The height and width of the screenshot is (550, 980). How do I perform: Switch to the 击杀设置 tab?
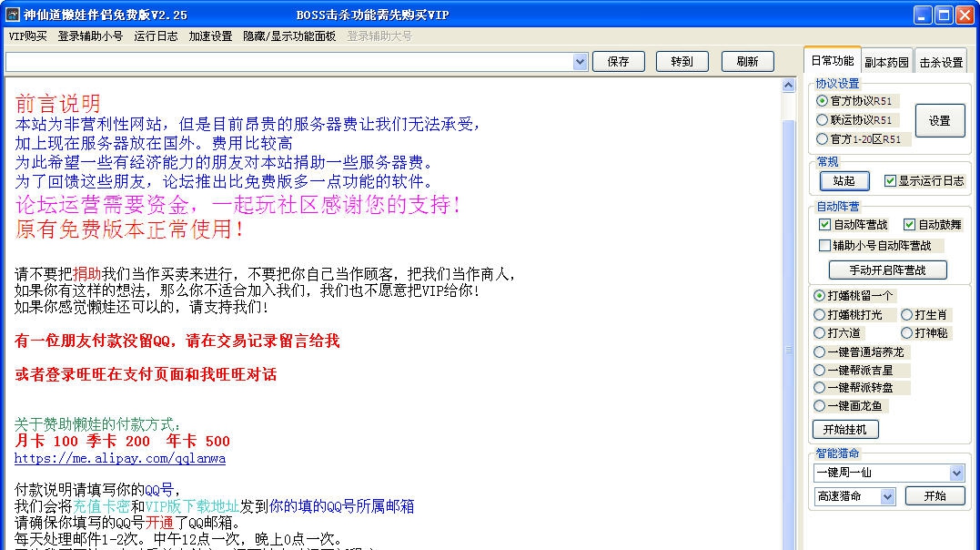tap(941, 59)
